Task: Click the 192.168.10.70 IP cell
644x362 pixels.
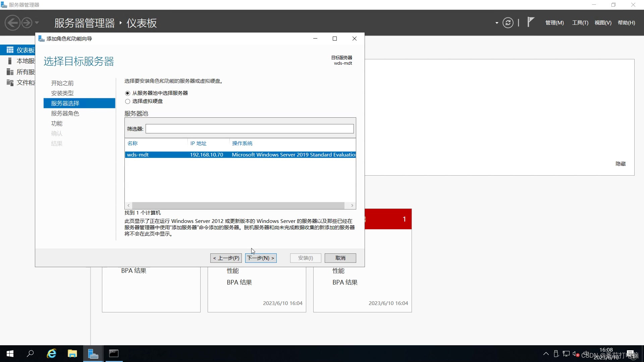Action: (207, 155)
